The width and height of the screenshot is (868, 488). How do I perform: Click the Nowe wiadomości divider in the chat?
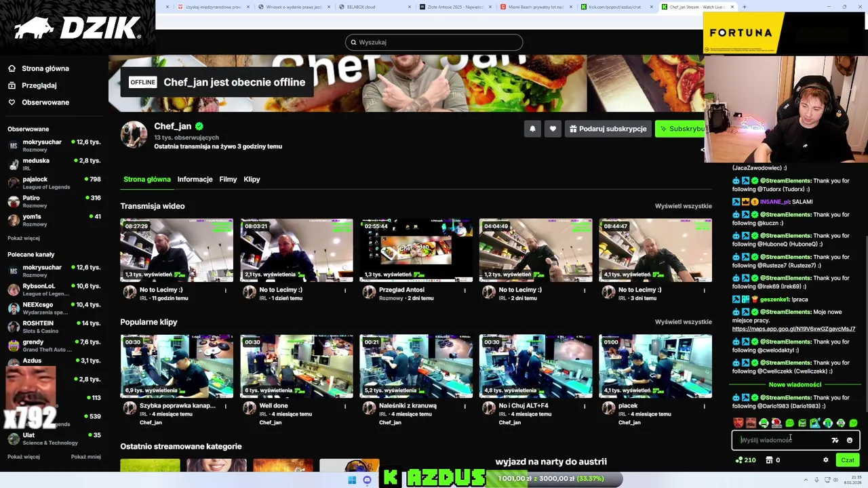click(x=795, y=385)
